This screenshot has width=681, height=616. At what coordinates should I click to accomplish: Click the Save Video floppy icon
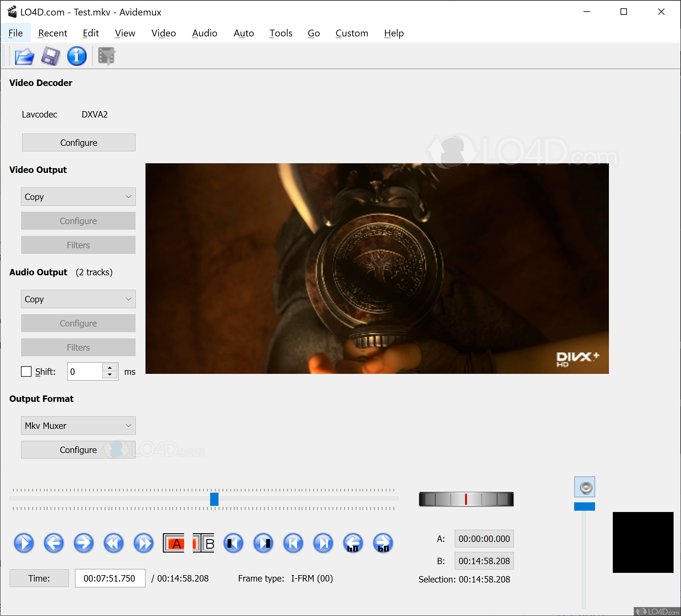51,56
